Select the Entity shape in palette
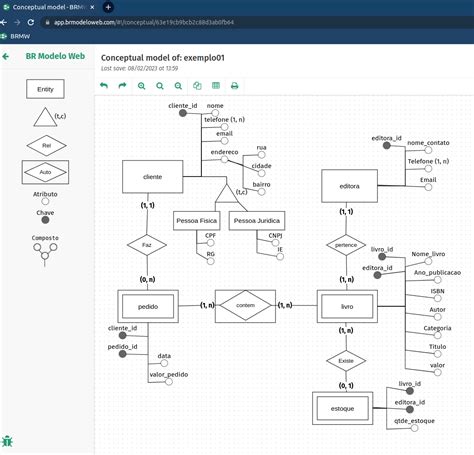 45,89
